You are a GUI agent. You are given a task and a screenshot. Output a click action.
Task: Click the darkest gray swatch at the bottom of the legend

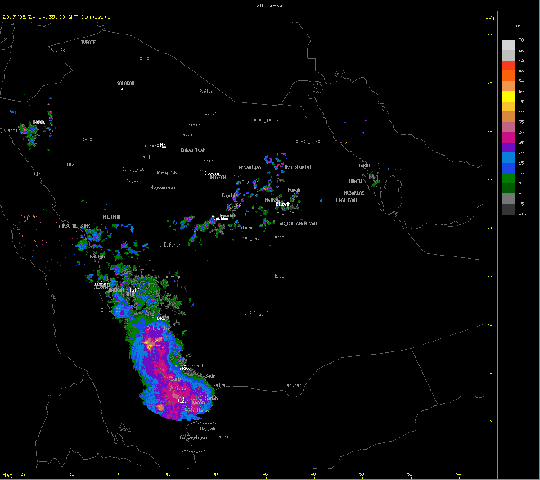click(x=508, y=209)
